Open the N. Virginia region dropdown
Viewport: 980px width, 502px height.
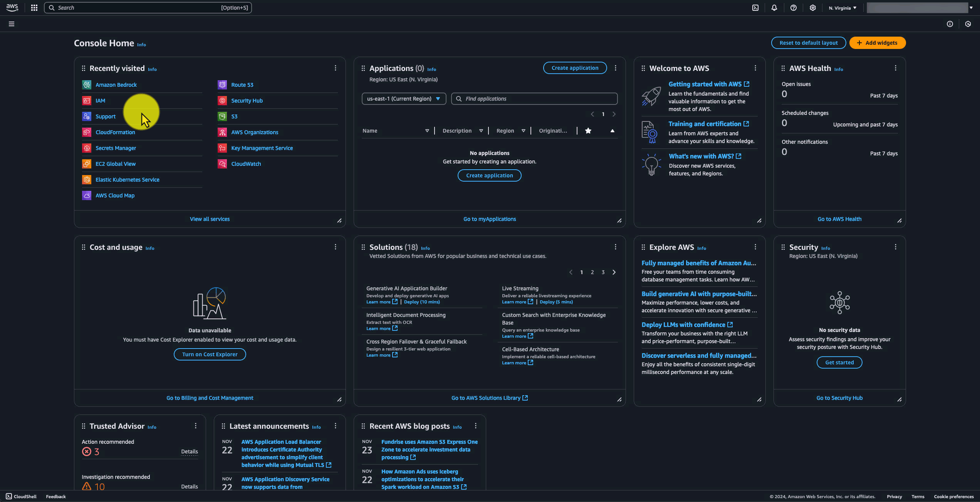point(842,8)
